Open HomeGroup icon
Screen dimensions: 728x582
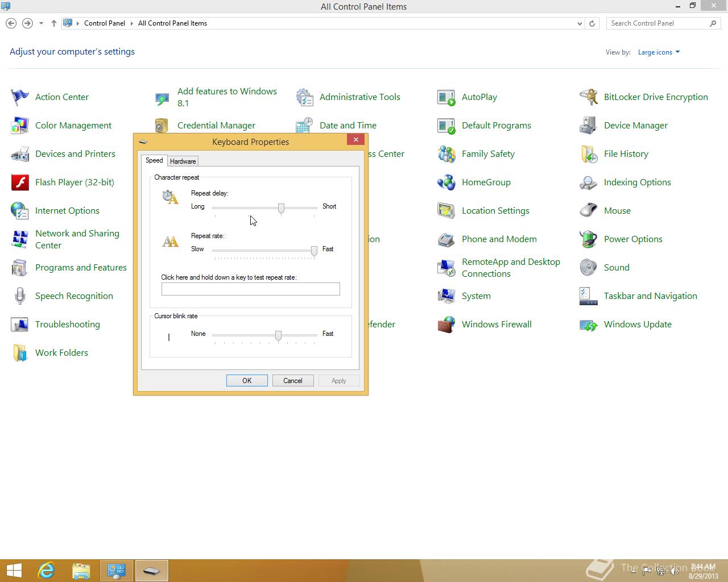point(446,182)
